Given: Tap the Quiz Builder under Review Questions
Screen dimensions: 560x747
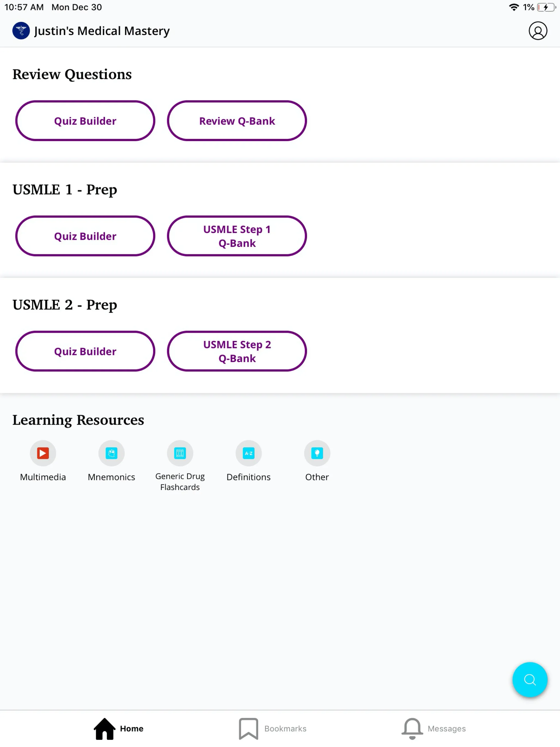Looking at the screenshot, I should click(x=85, y=121).
